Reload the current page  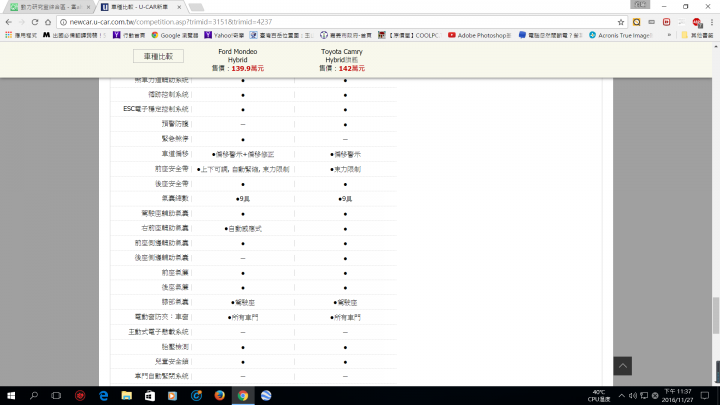point(35,22)
